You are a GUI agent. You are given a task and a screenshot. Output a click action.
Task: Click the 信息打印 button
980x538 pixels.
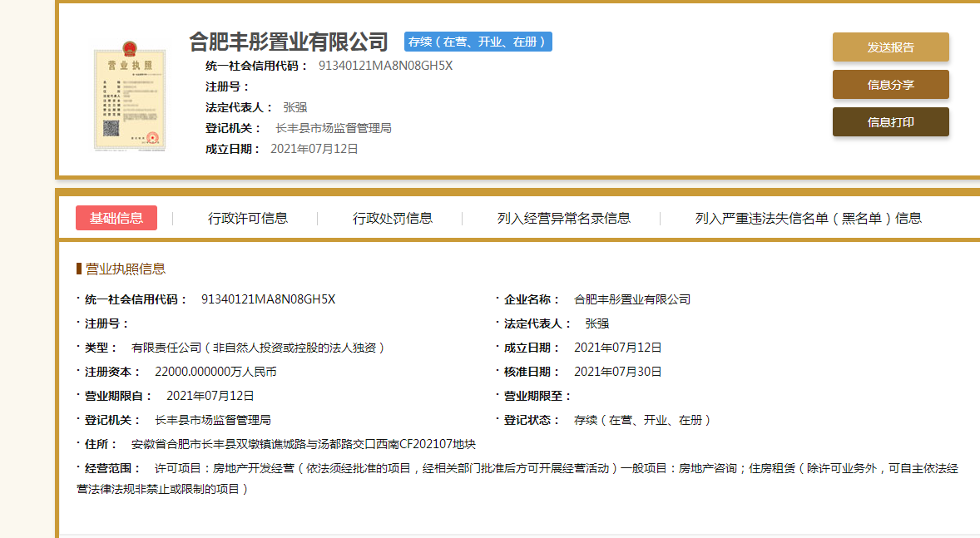(x=891, y=122)
